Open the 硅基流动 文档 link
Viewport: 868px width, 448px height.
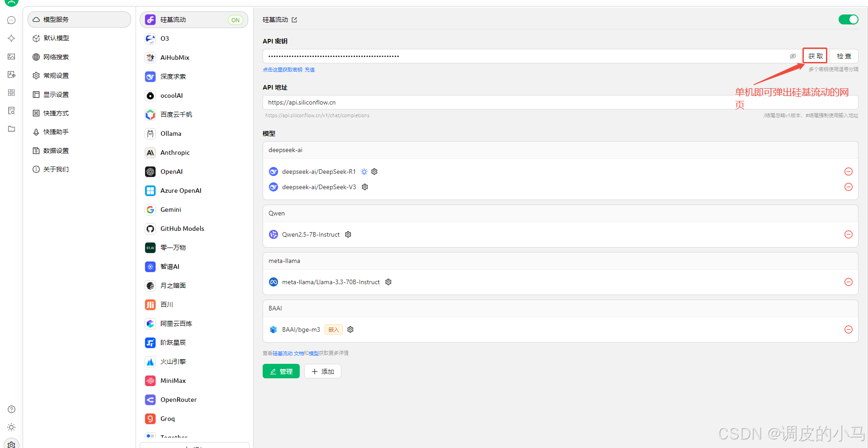pos(288,353)
